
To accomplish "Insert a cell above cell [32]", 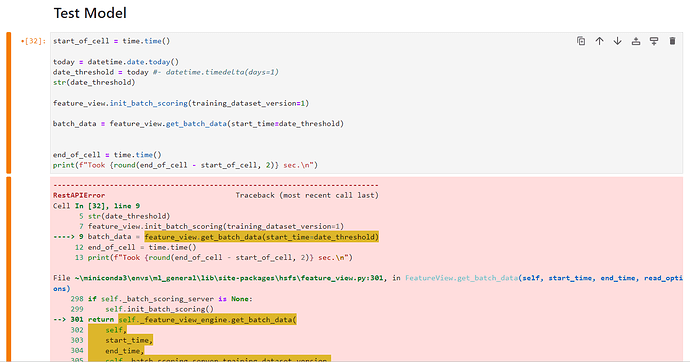I will (636, 41).
